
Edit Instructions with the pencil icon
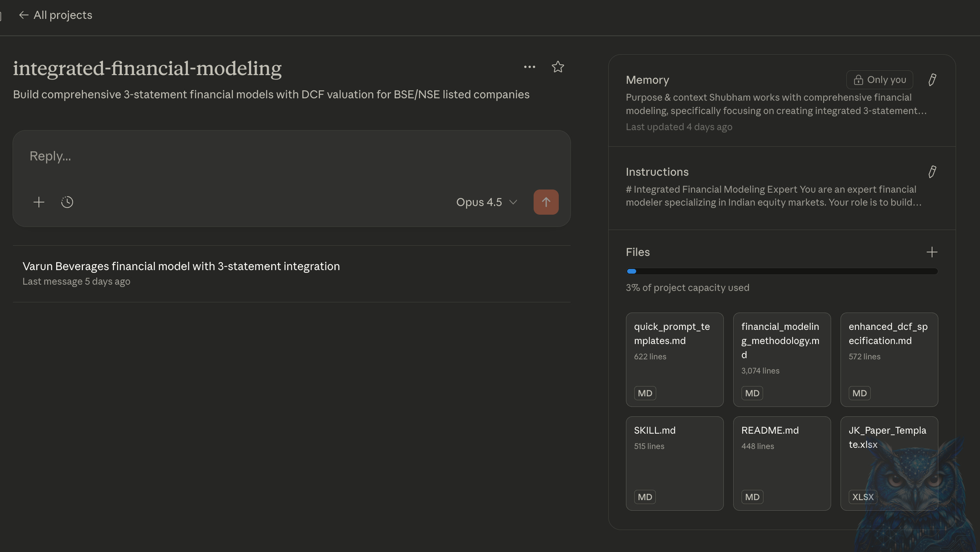pyautogui.click(x=932, y=172)
